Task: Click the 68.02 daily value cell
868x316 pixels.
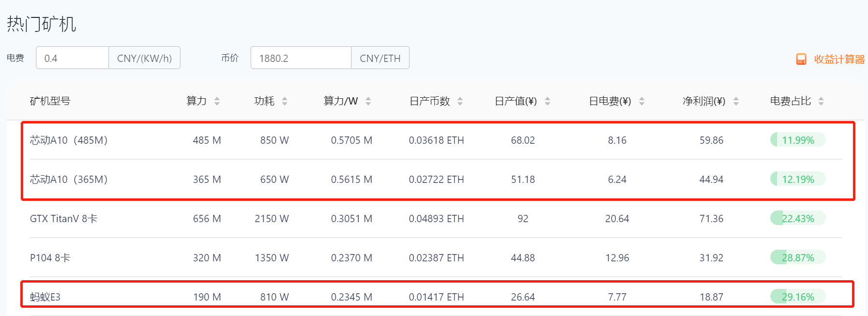Action: click(523, 140)
